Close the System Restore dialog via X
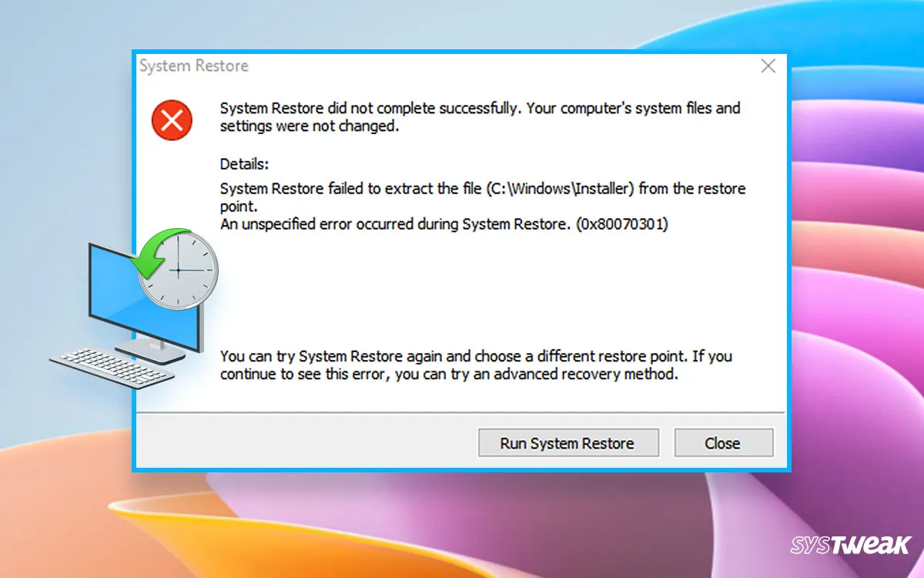 point(768,66)
